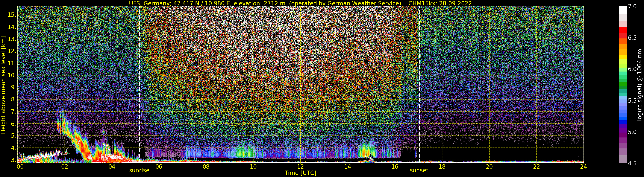
Task: Click the y-axis tick label "6."
Action: pyautogui.click(x=13, y=124)
